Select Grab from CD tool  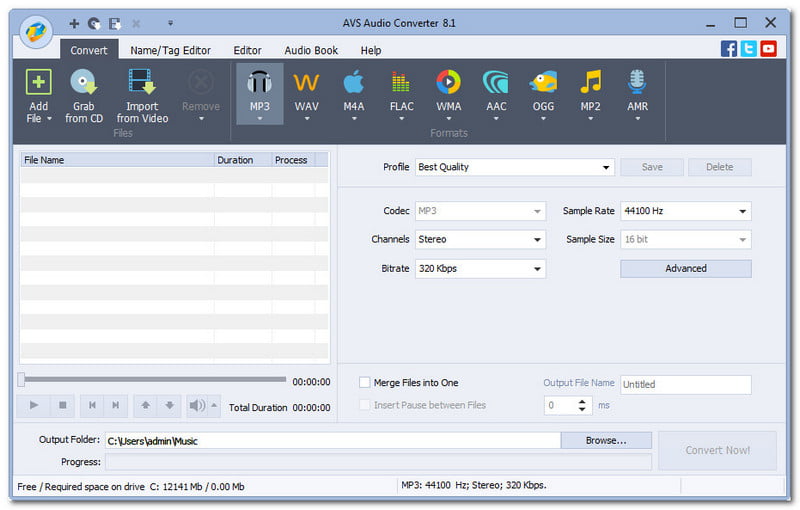click(x=84, y=84)
